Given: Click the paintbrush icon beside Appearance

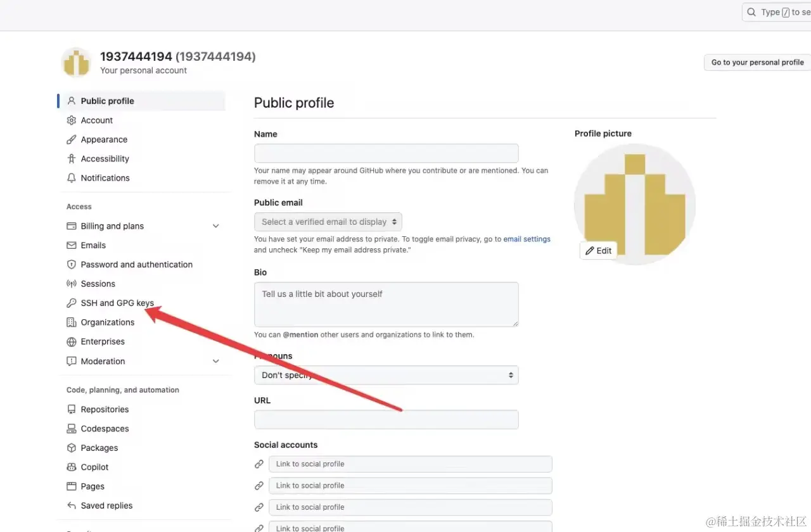Looking at the screenshot, I should click(x=72, y=139).
